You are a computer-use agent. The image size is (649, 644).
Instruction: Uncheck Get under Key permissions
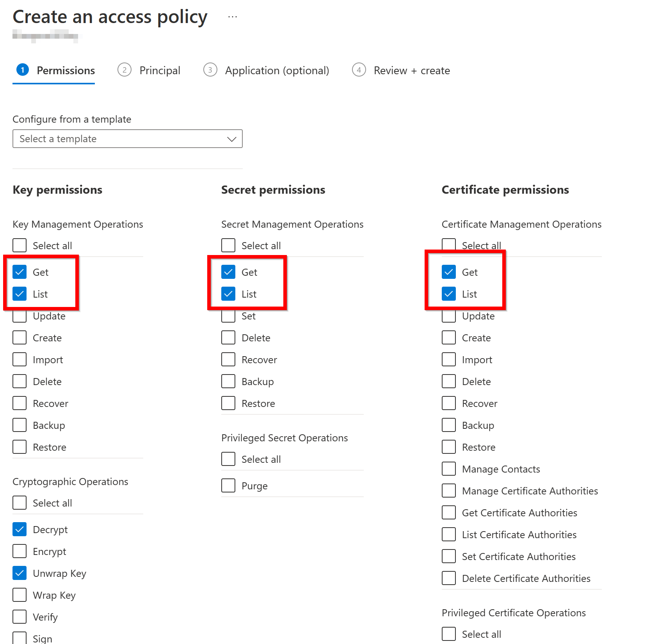coord(20,272)
